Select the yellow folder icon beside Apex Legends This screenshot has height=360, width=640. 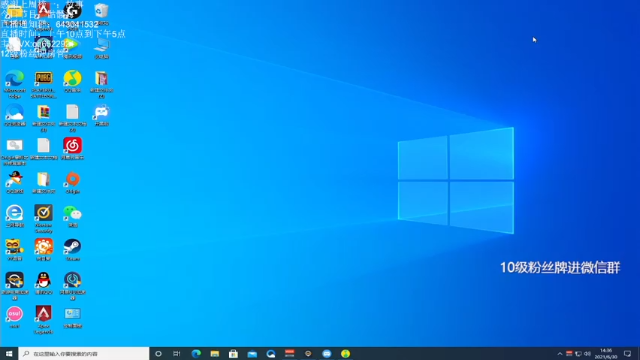[x=14, y=11]
